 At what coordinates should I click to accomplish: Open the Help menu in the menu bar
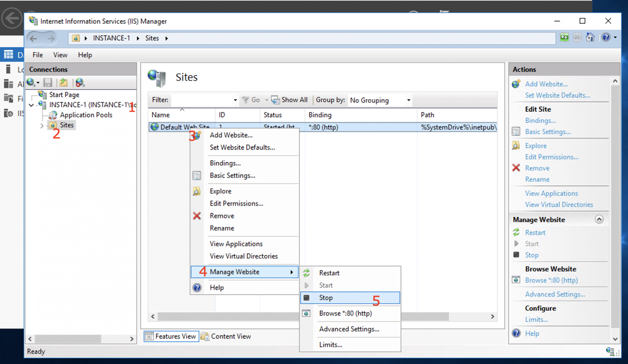pyautogui.click(x=85, y=55)
